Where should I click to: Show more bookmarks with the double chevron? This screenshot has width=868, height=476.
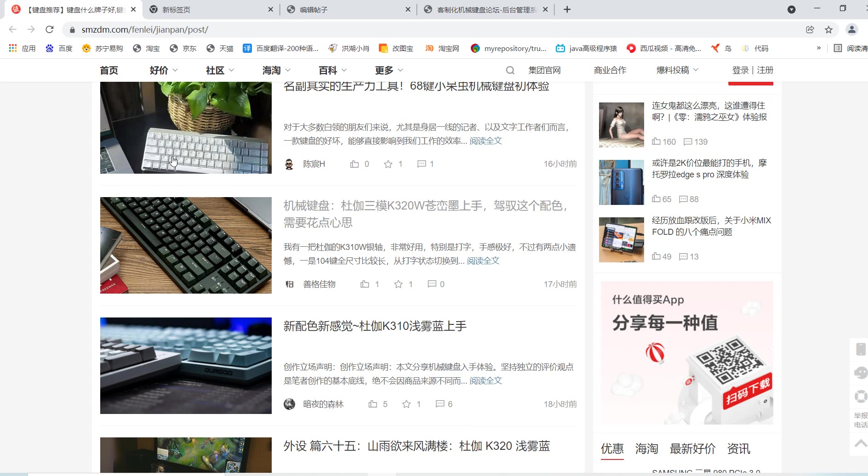point(818,48)
